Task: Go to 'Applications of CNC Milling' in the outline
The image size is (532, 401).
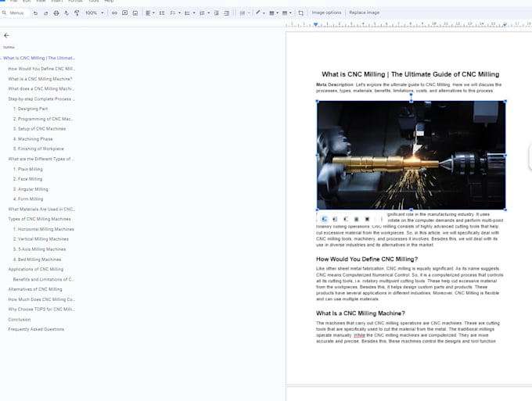Action: 36,269
